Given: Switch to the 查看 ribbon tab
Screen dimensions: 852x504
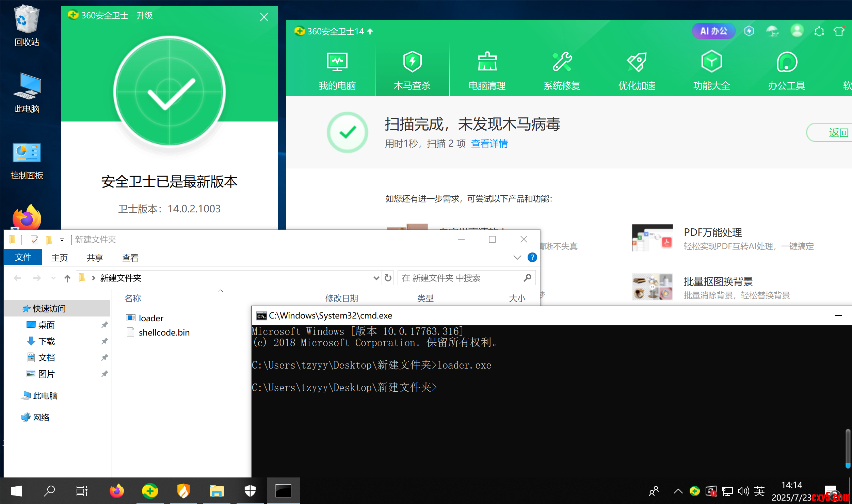Looking at the screenshot, I should (130, 258).
